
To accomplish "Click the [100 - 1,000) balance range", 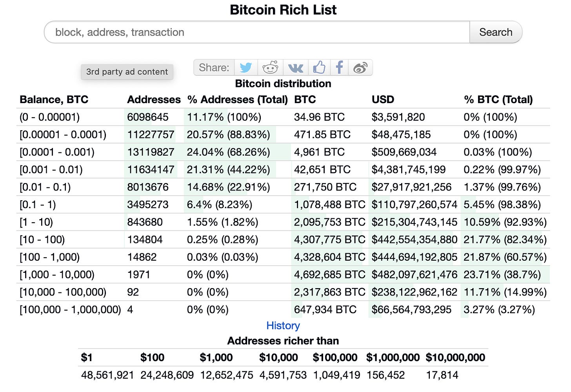I will click(49, 257).
